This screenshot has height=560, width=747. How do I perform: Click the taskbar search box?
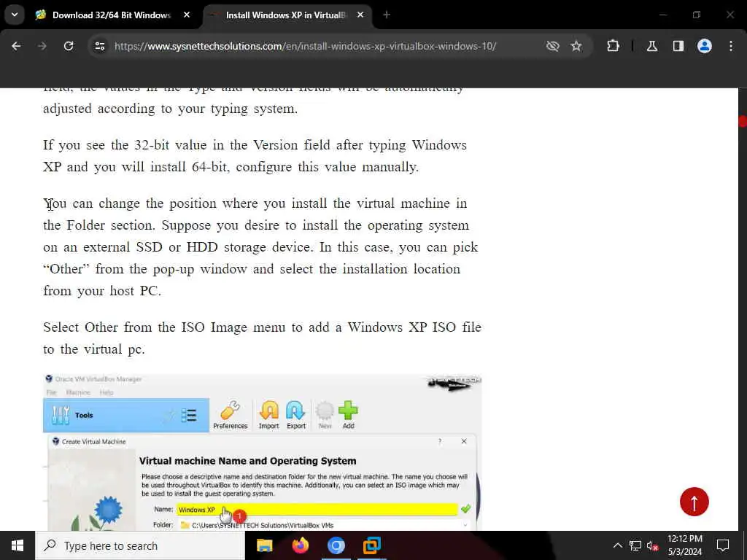pyautogui.click(x=140, y=545)
